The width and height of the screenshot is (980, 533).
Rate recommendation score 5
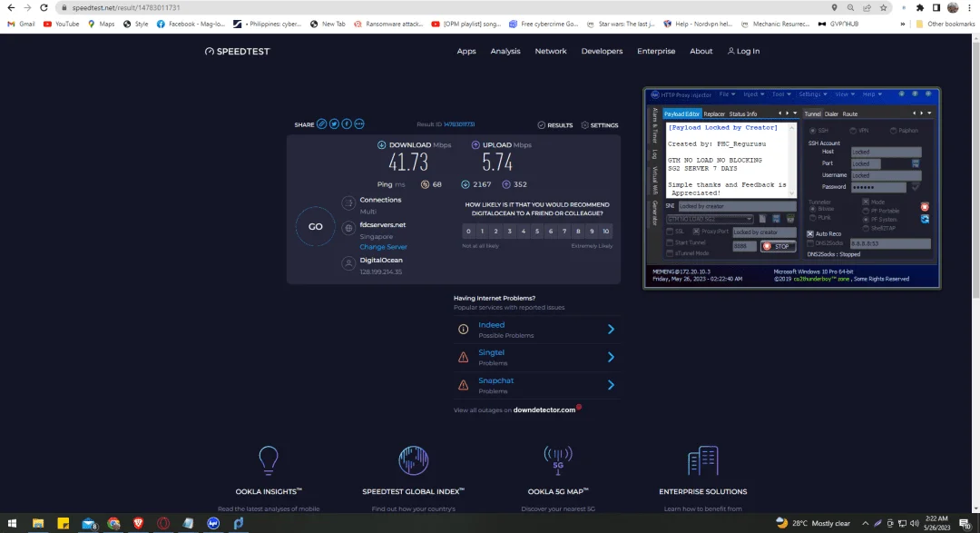pyautogui.click(x=537, y=232)
